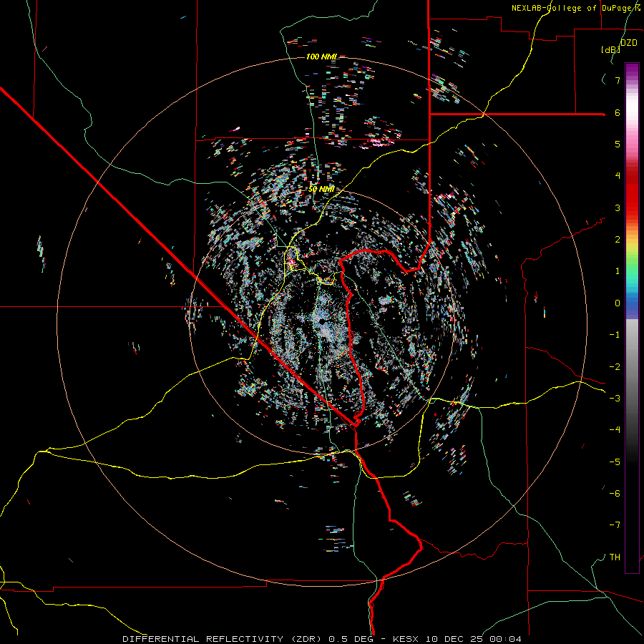Click the '-6' value on the color scale
This screenshot has height=644, width=644.
[615, 494]
